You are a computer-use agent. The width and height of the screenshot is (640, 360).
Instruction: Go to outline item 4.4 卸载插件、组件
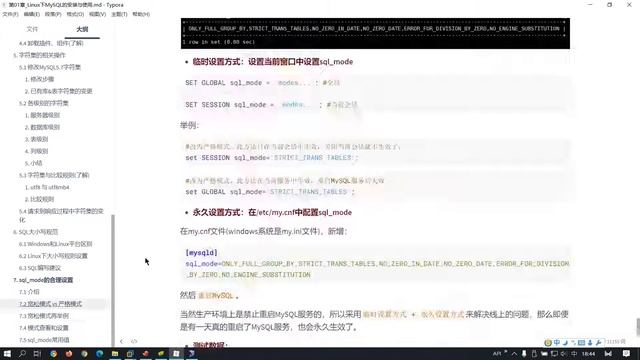pyautogui.click(x=51, y=43)
